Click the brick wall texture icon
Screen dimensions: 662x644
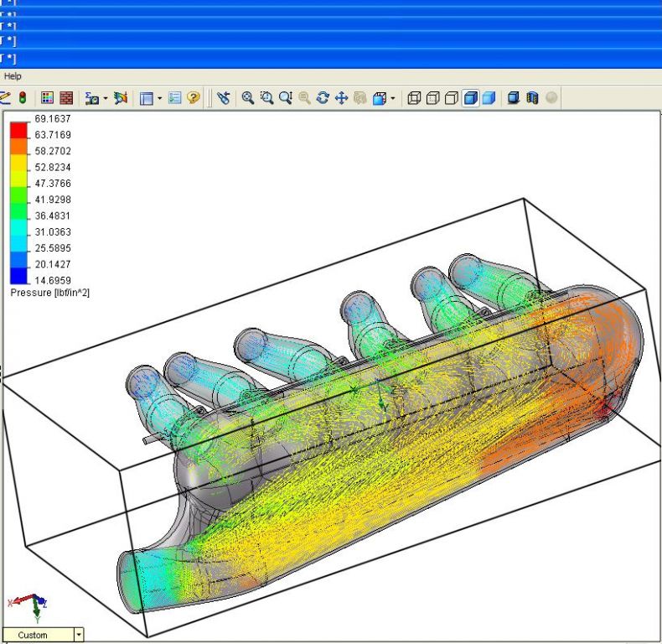point(66,98)
